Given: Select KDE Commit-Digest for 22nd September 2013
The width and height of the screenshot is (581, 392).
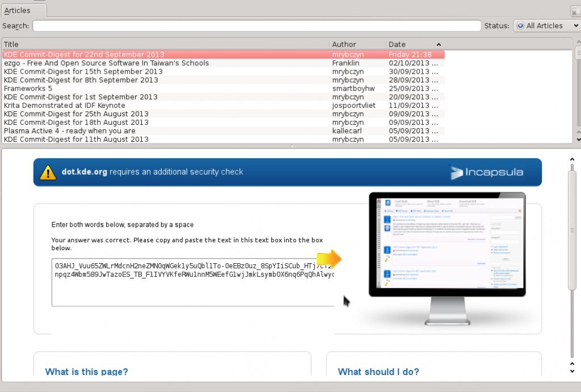Looking at the screenshot, I should [84, 54].
